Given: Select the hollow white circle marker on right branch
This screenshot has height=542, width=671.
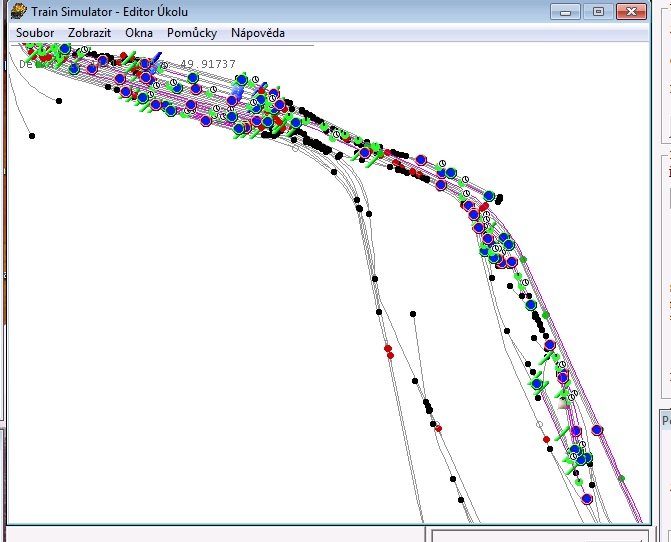Looking at the screenshot, I should pos(540,424).
